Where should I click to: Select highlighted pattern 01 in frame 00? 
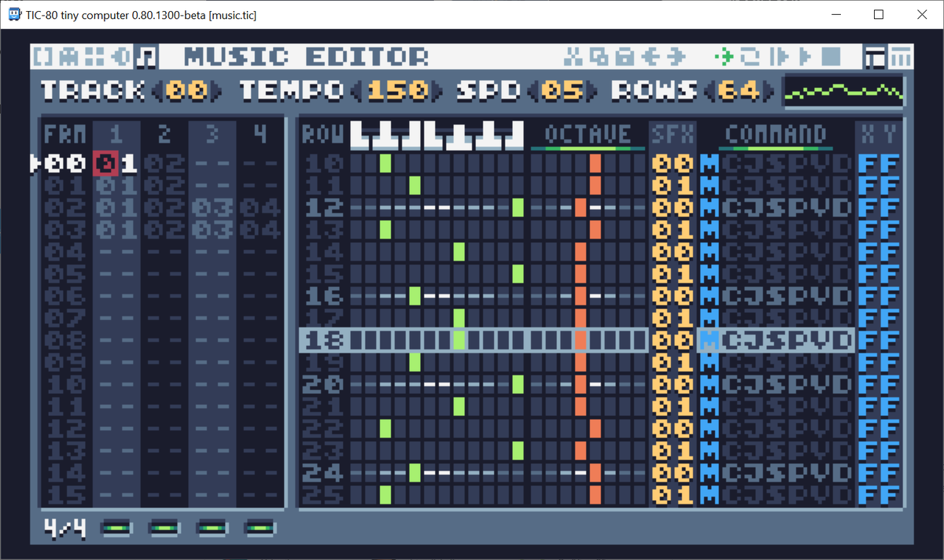click(x=116, y=164)
